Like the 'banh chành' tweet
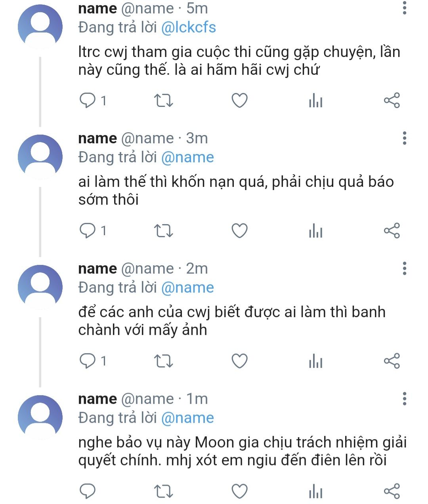 (239, 361)
